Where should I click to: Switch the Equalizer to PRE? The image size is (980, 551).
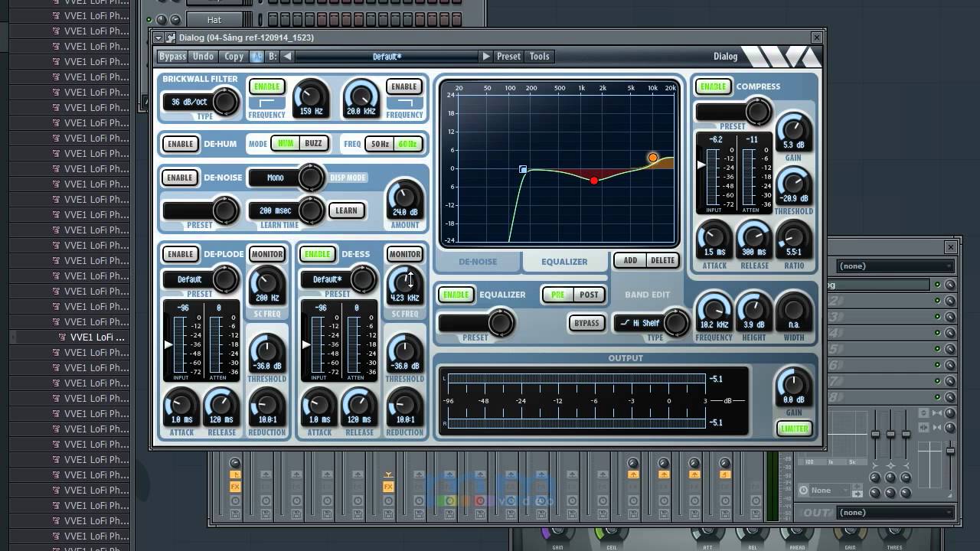558,295
